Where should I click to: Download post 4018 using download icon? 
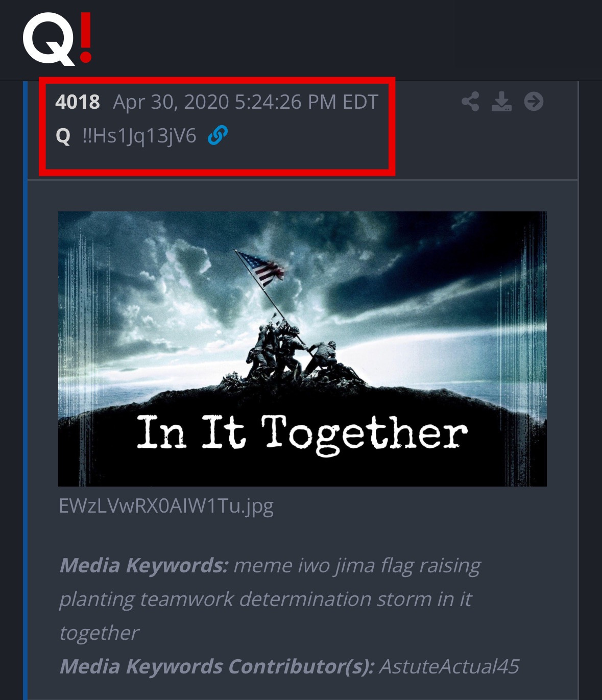tap(501, 102)
